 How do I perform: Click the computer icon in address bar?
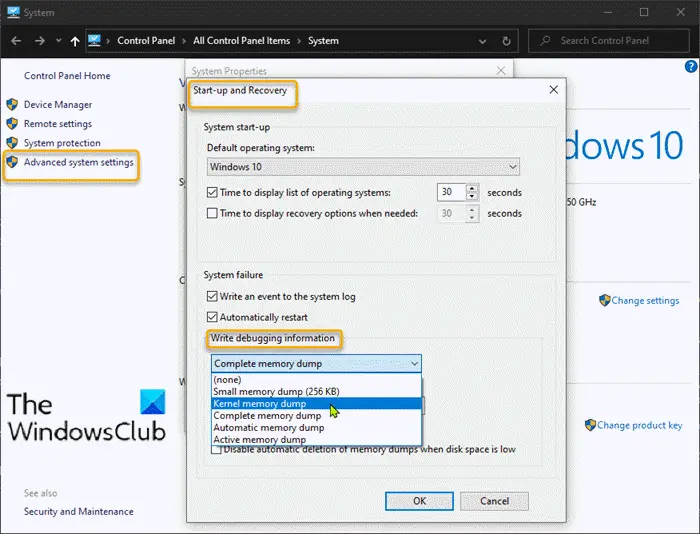[94, 41]
